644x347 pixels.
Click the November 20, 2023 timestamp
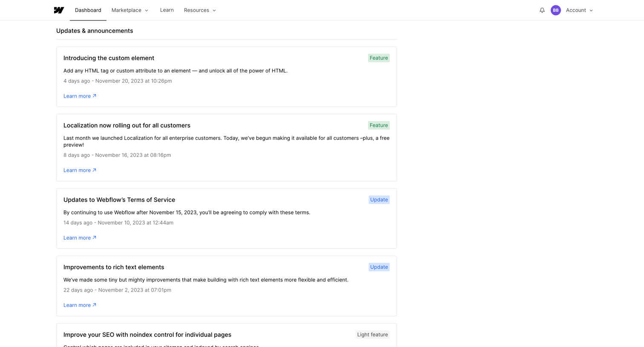pyautogui.click(x=118, y=81)
